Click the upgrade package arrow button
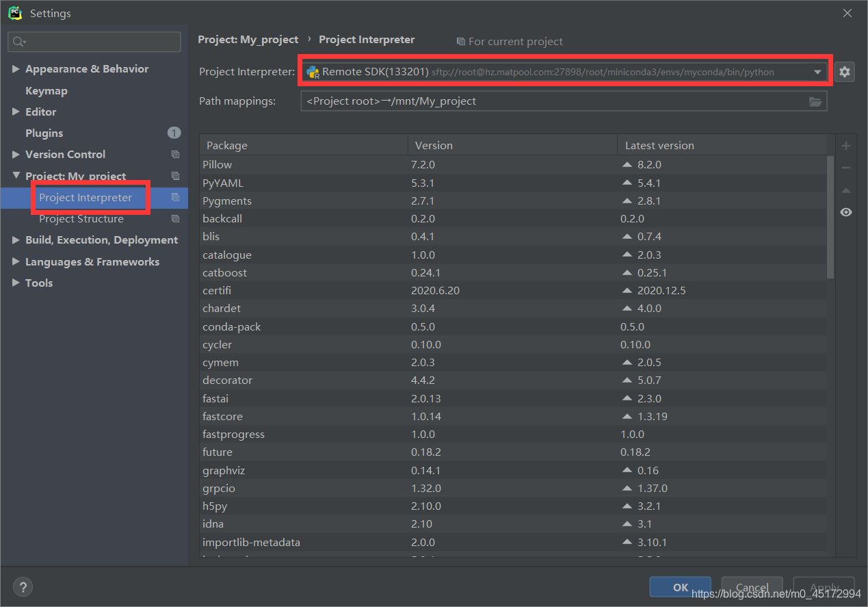 tap(846, 190)
